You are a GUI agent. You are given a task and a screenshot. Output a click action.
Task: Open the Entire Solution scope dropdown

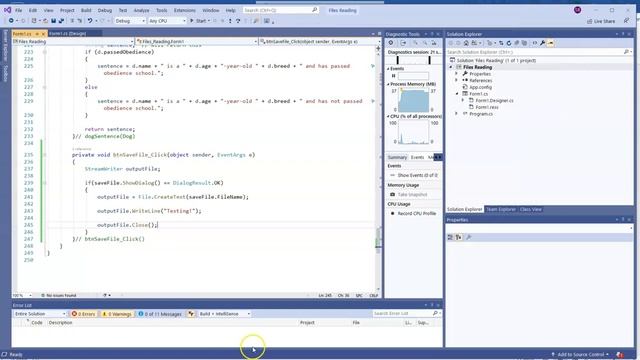click(x=40, y=314)
